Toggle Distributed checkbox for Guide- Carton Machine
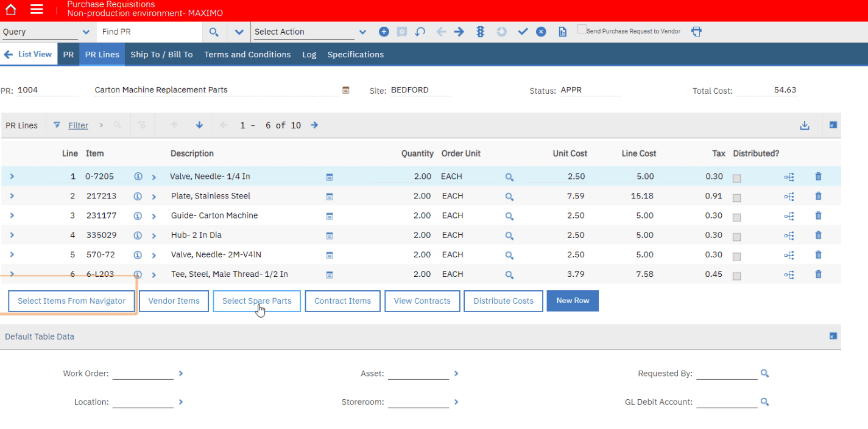868x429 pixels. point(737,217)
